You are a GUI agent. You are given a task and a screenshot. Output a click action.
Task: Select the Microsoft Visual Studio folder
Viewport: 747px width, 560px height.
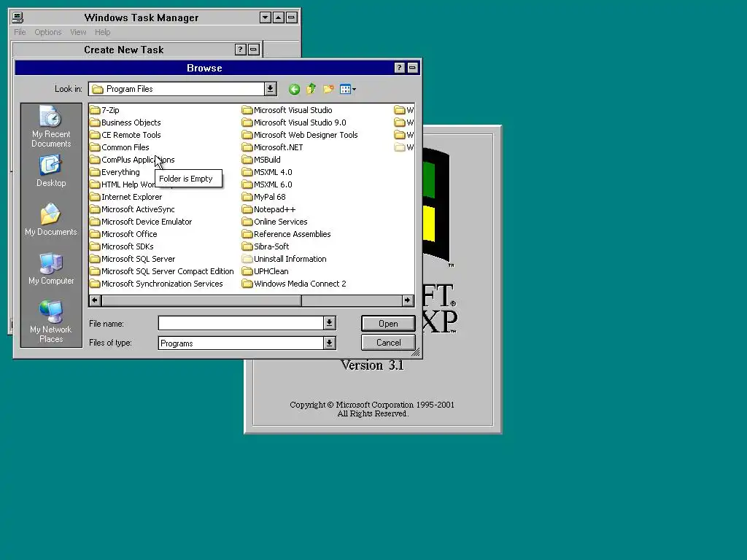tap(287, 110)
